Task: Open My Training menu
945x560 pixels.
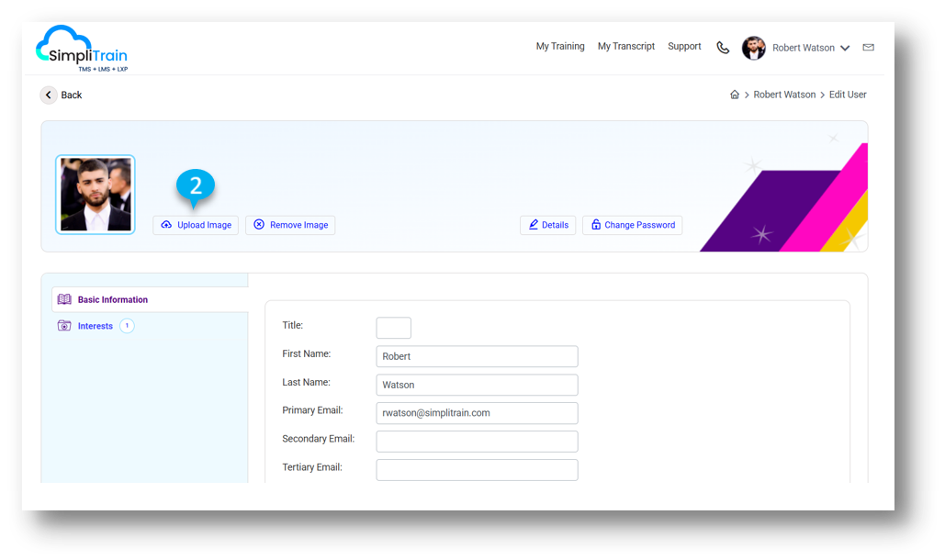Action: point(560,47)
